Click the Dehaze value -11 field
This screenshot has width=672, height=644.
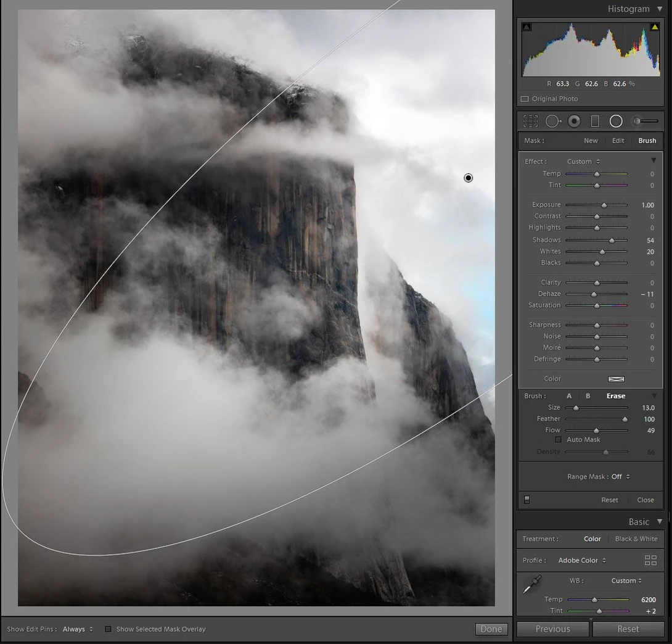pyautogui.click(x=647, y=294)
